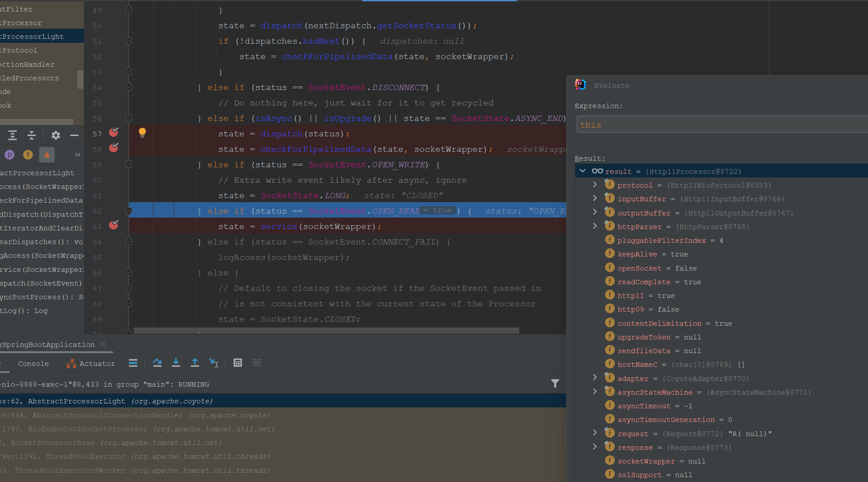Click Expand All icon in structure toolbar
Viewport: 868px width, 482px height.
(13, 136)
